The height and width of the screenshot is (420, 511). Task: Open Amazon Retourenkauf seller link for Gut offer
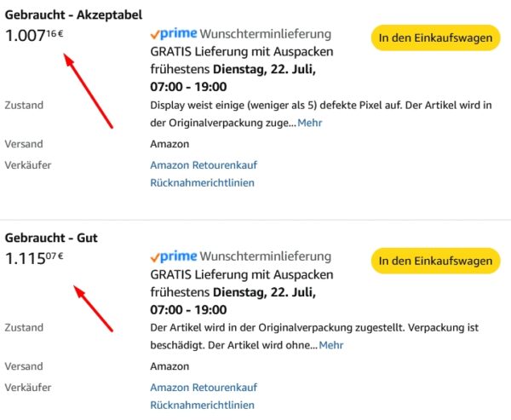tap(204, 388)
